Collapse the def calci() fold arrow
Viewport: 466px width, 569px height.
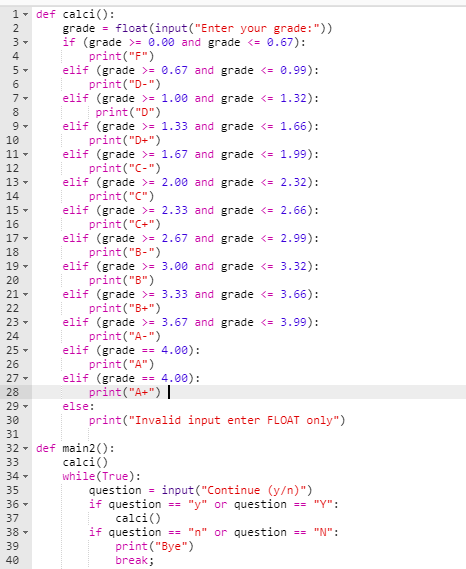pos(25,15)
